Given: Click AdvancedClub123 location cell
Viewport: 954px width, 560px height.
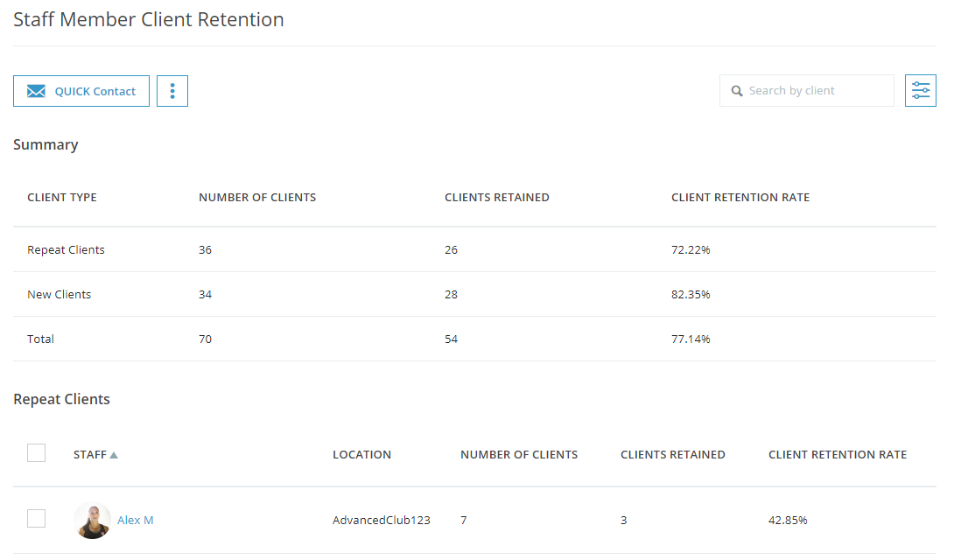Looking at the screenshot, I should 381,521.
